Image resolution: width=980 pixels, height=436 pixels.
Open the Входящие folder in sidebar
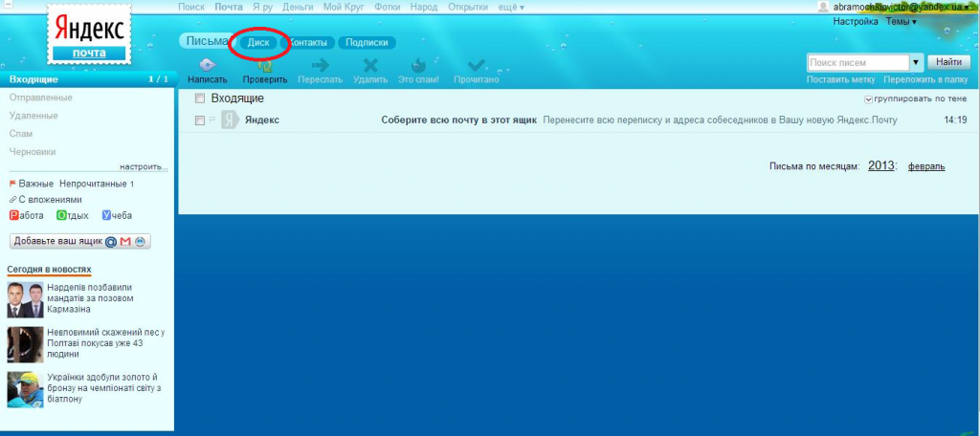click(87, 79)
